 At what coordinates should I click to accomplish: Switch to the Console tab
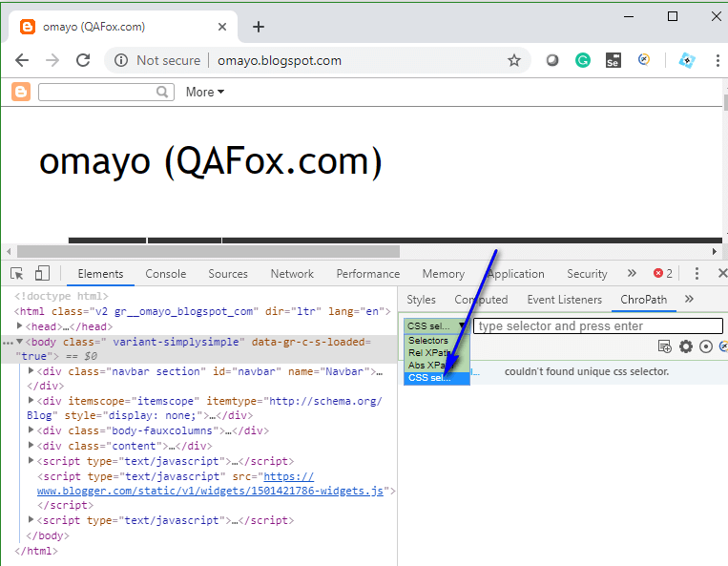[x=166, y=274]
